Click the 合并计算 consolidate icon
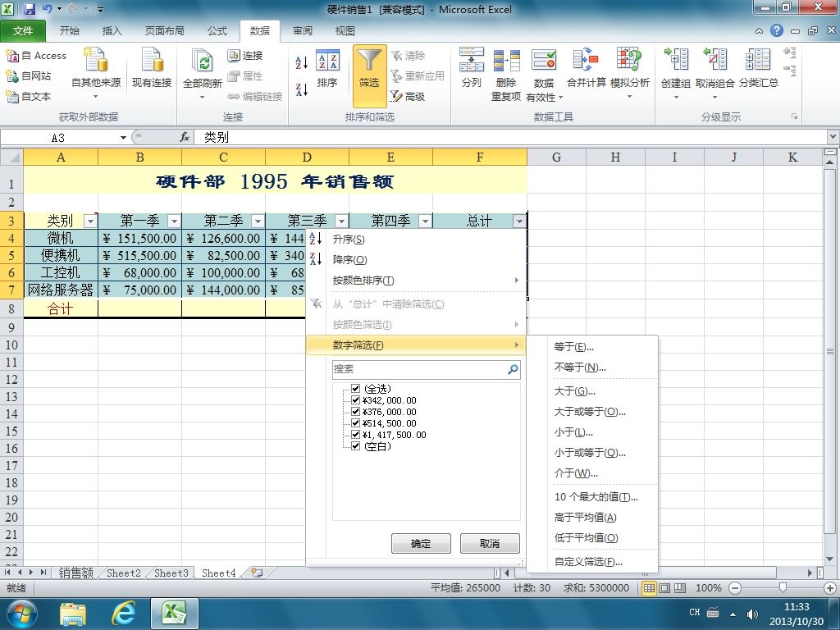 (x=586, y=59)
